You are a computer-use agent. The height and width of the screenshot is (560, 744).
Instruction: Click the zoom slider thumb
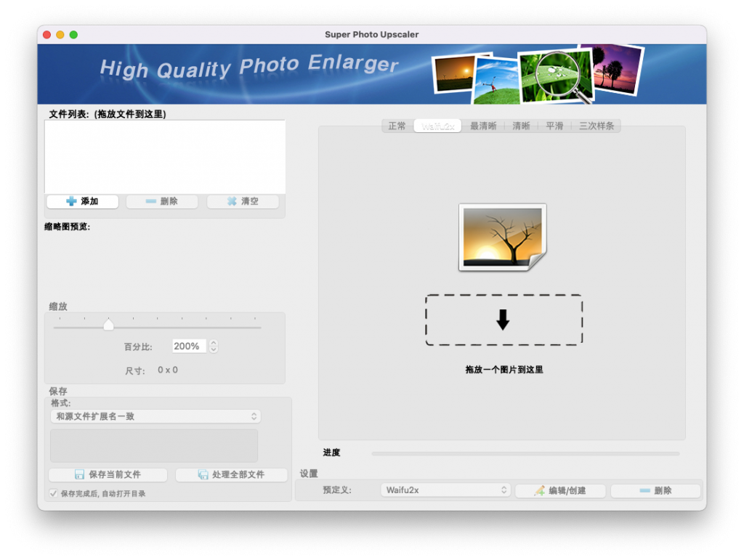click(109, 325)
